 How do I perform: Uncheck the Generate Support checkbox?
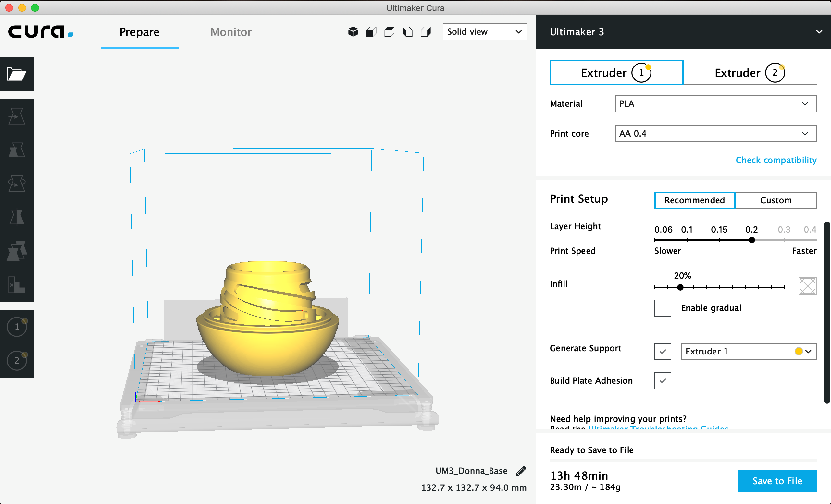click(663, 351)
